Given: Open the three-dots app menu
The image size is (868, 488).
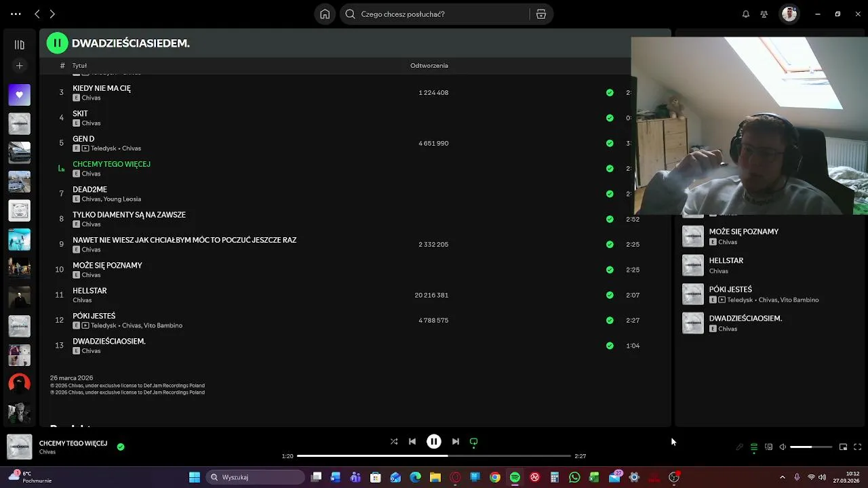Looking at the screenshot, I should tap(16, 14).
